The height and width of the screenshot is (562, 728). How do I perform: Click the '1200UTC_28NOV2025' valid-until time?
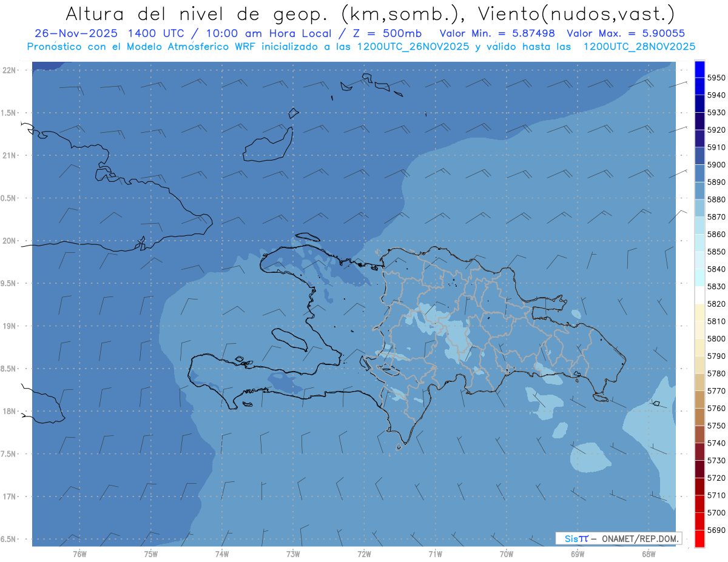639,46
